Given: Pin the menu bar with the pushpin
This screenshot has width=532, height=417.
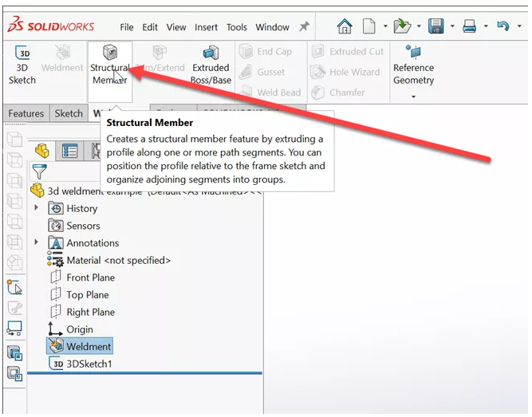Looking at the screenshot, I should (304, 26).
